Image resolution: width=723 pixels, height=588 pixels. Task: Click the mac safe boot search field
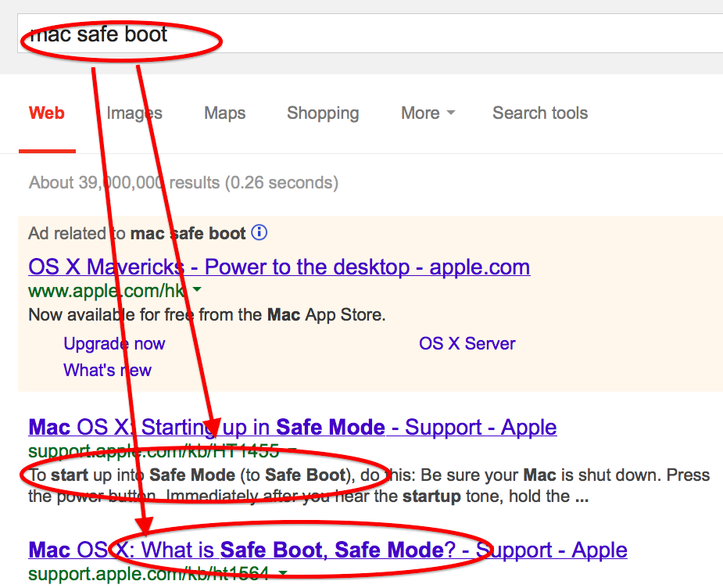click(370, 34)
